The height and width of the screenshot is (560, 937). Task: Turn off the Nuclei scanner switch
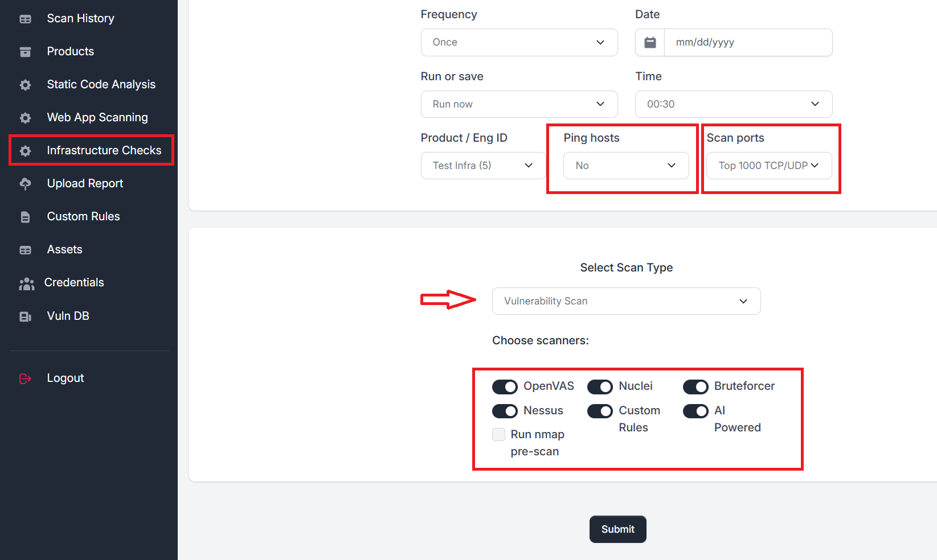(x=600, y=387)
